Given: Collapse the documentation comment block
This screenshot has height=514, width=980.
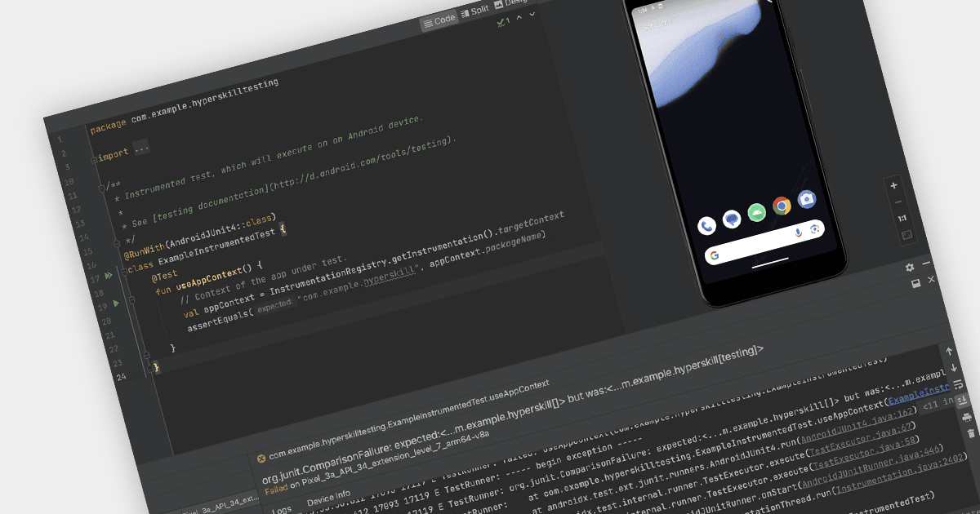Looking at the screenshot, I should pyautogui.click(x=103, y=188).
